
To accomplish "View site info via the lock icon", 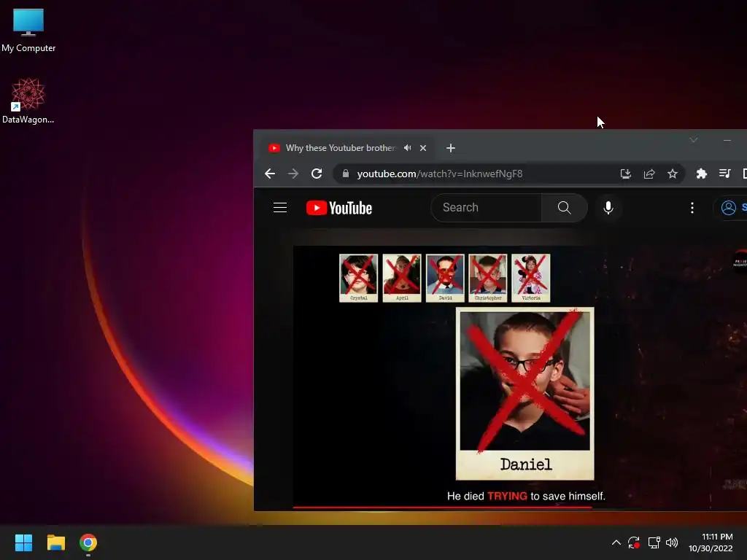I will (x=346, y=174).
